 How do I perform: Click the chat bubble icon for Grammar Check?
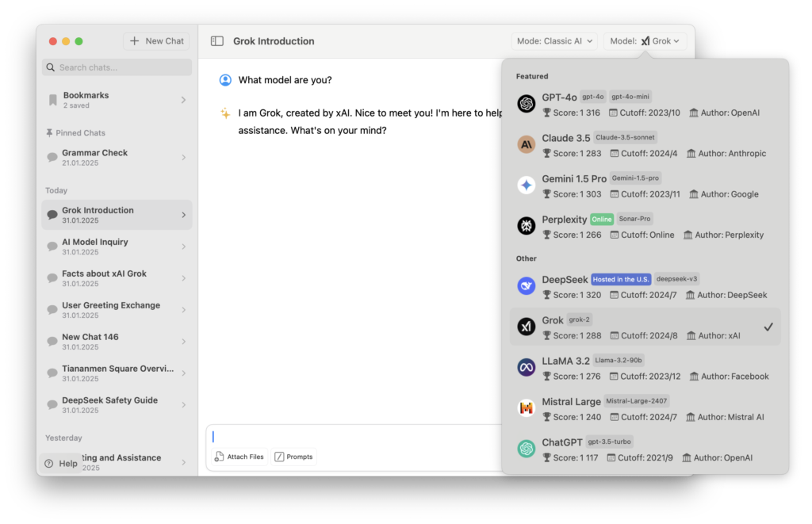[52, 158]
